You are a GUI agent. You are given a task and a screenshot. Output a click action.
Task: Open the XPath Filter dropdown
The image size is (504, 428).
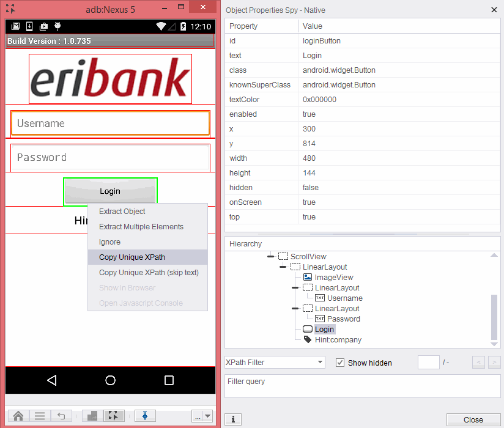click(275, 362)
